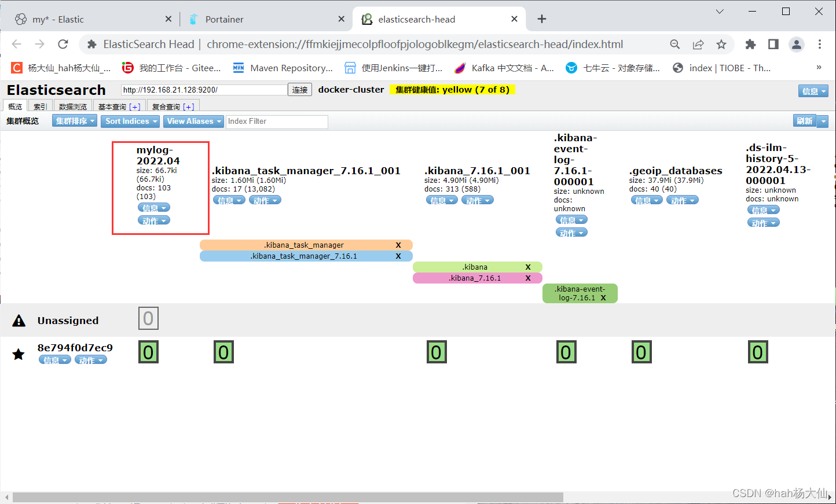Remove the .kibana_7.16.1 alias
The width and height of the screenshot is (836, 504).
point(528,278)
